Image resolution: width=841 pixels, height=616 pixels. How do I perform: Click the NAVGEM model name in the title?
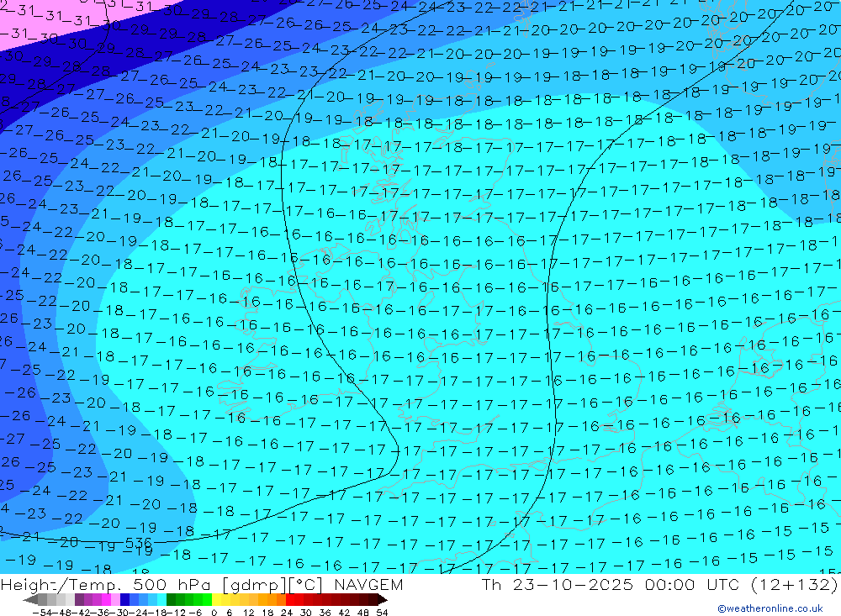click(368, 584)
